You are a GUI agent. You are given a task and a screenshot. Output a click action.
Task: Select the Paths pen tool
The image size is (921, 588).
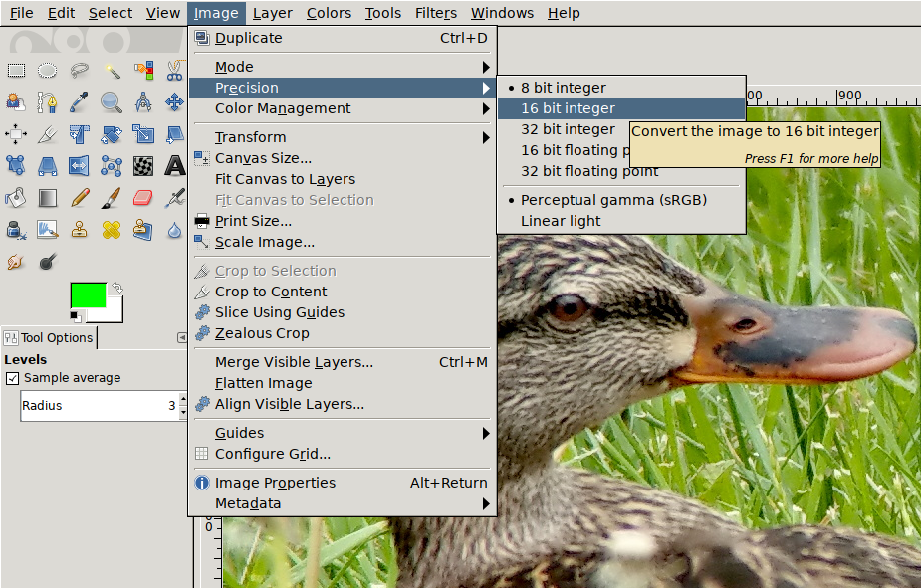(x=48, y=101)
